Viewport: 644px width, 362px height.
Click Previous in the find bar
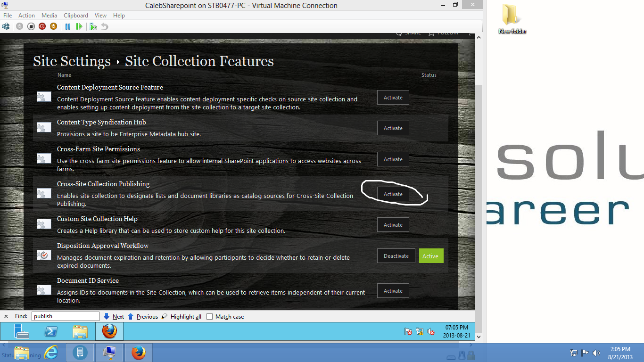(143, 317)
